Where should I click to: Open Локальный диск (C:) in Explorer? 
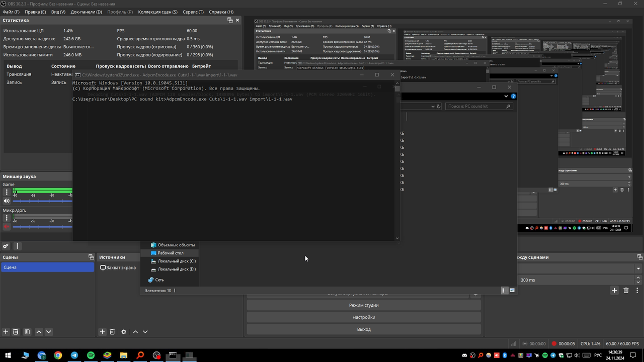173,261
